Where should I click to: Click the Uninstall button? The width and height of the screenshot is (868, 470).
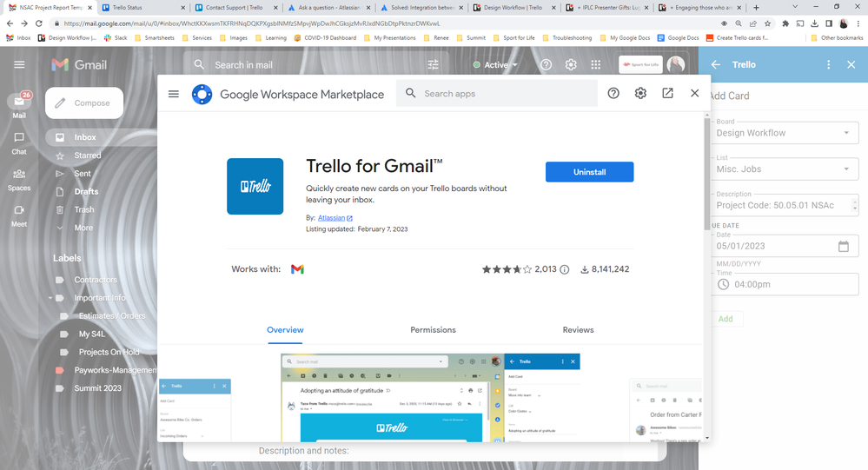click(590, 172)
